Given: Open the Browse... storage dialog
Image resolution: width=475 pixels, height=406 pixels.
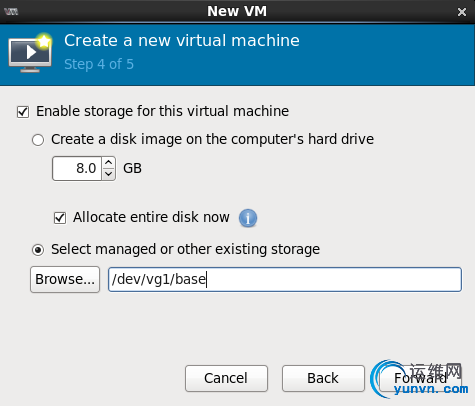Looking at the screenshot, I should (65, 279).
